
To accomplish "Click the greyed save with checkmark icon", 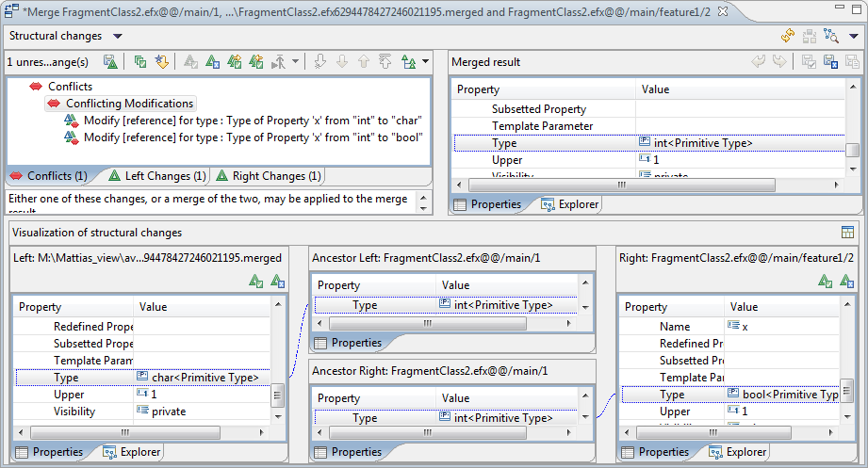I will click(x=809, y=61).
